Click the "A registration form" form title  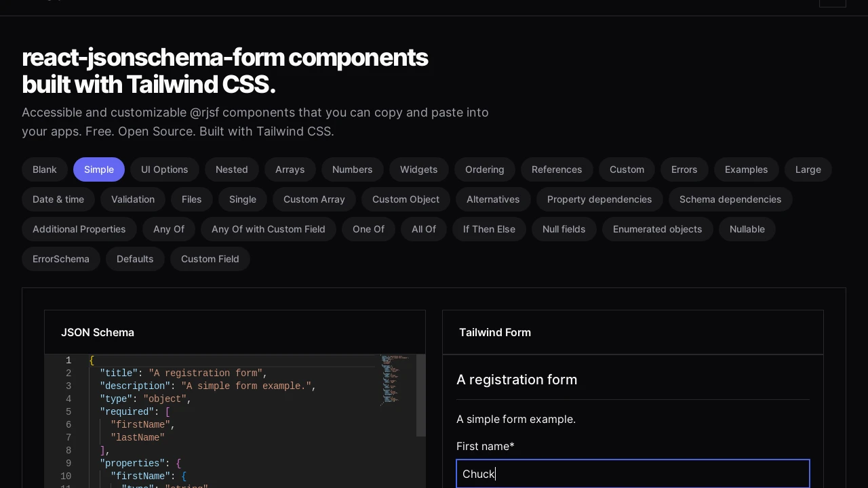click(517, 380)
